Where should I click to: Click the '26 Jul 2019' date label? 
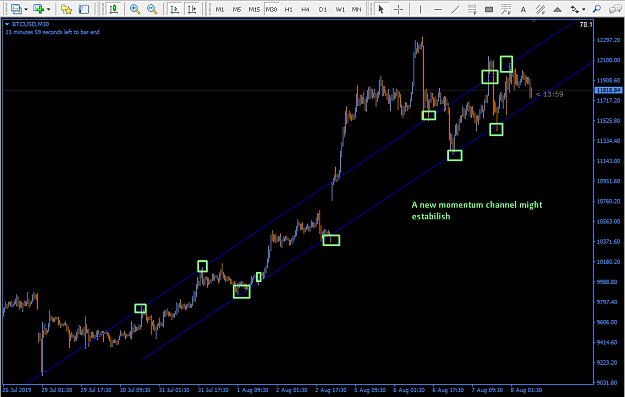coord(17,390)
